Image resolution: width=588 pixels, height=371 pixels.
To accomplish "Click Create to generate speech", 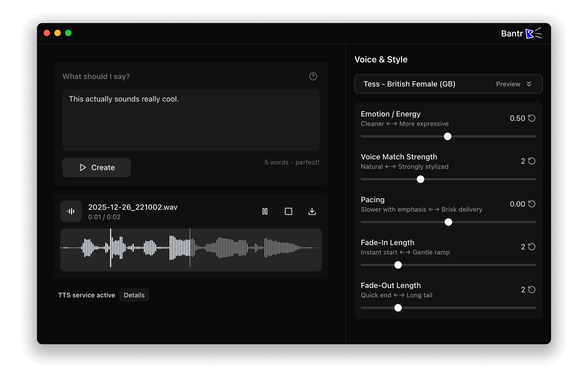I will coord(96,167).
